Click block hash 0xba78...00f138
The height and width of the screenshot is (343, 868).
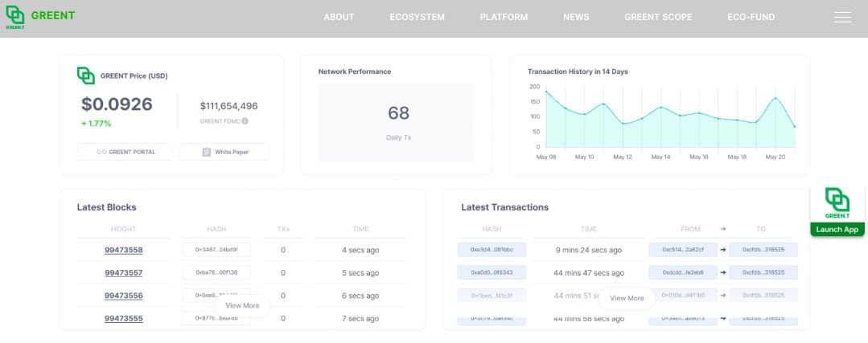click(216, 272)
